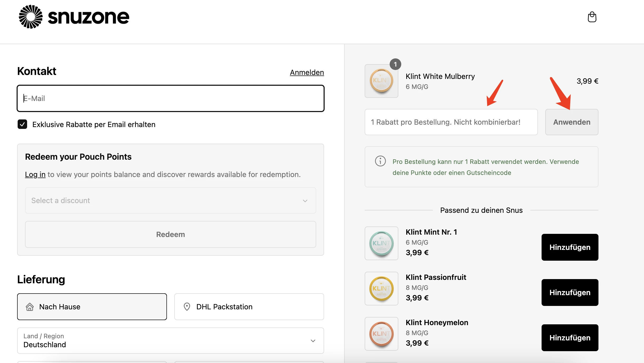The width and height of the screenshot is (644, 363).
Task: Click the Kontakt heading
Action: 37,71
